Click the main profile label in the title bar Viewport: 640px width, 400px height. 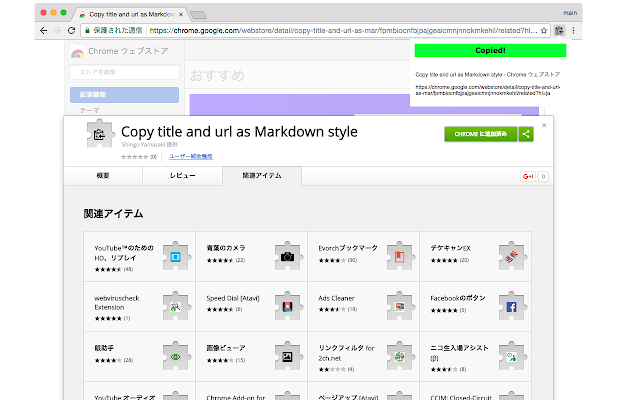pyautogui.click(x=570, y=13)
